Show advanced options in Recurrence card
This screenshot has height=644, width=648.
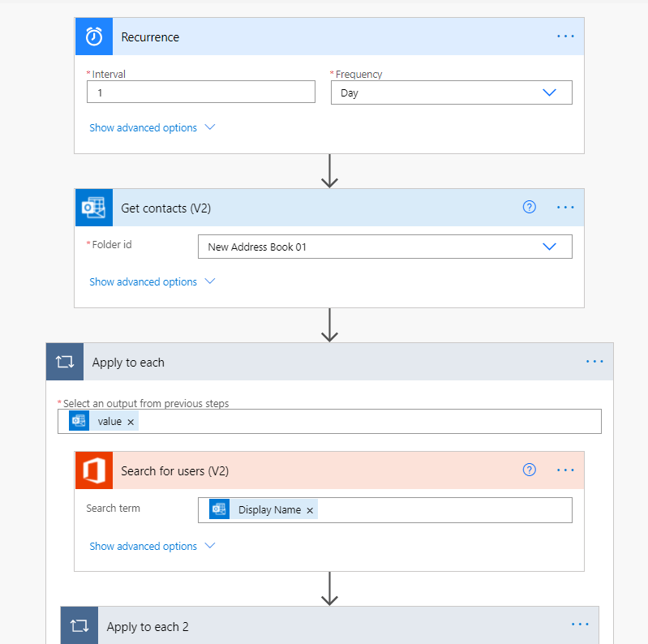(x=152, y=127)
